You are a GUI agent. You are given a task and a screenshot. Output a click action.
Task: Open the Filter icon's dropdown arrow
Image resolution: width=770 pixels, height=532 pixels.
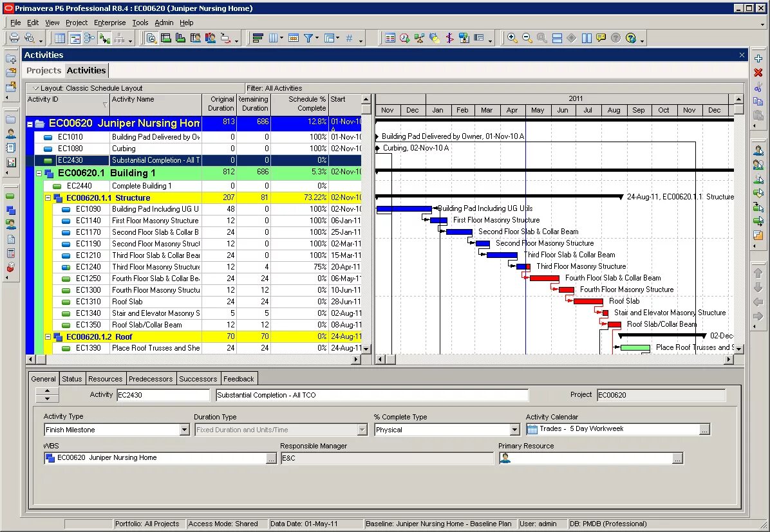[x=317, y=39]
